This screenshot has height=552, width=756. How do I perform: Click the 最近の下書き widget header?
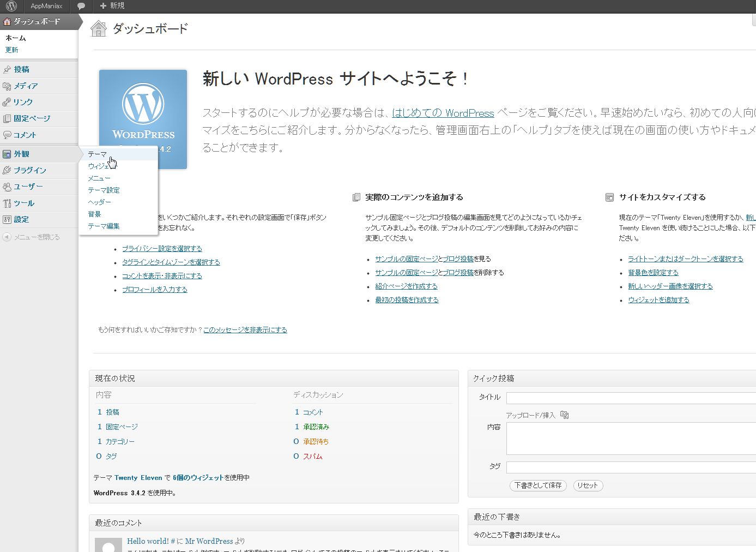pyautogui.click(x=612, y=517)
